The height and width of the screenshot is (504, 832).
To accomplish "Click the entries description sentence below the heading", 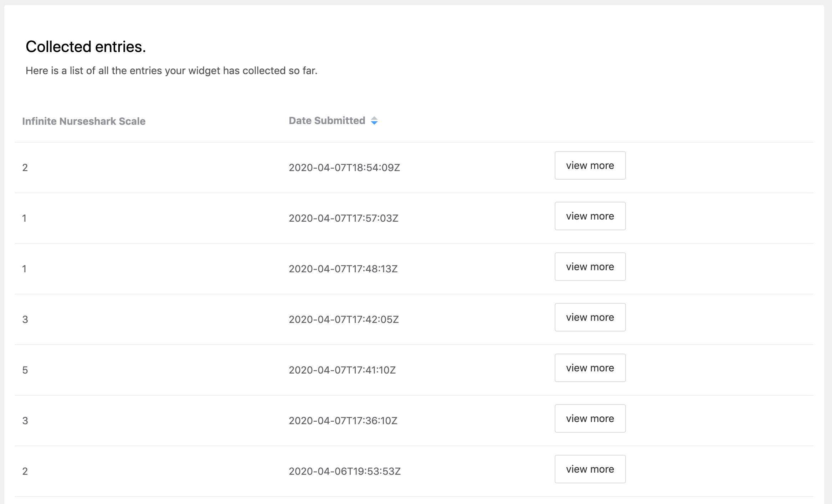I will pos(171,71).
